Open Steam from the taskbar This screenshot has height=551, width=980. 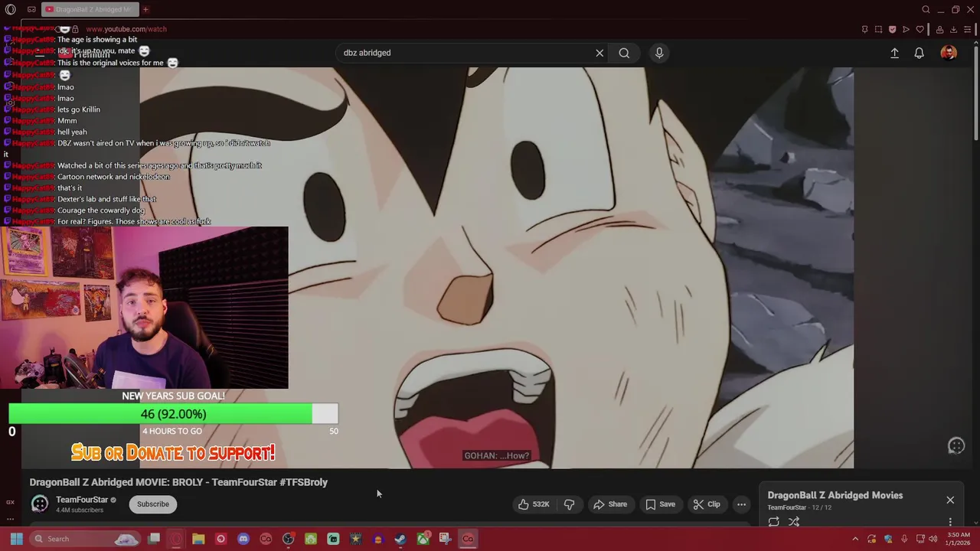[400, 539]
